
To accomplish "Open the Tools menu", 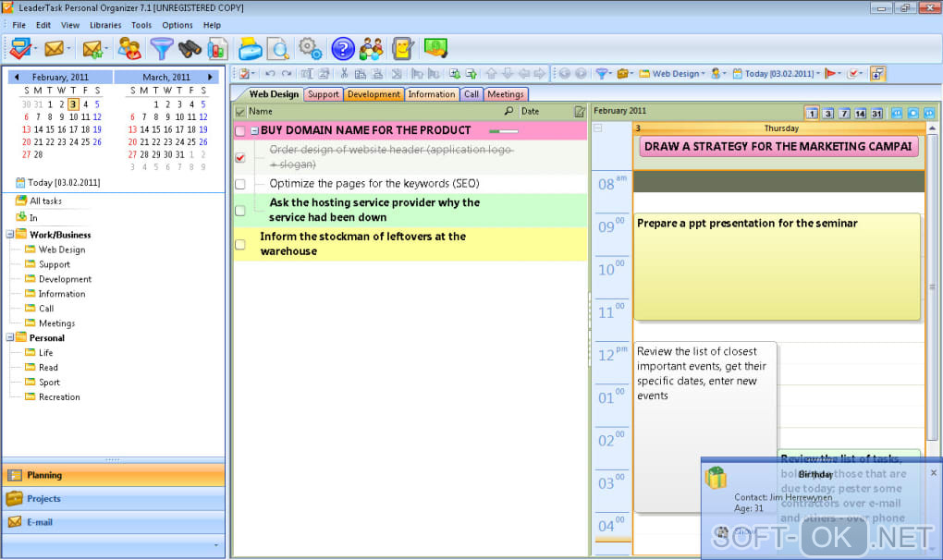I will [141, 25].
